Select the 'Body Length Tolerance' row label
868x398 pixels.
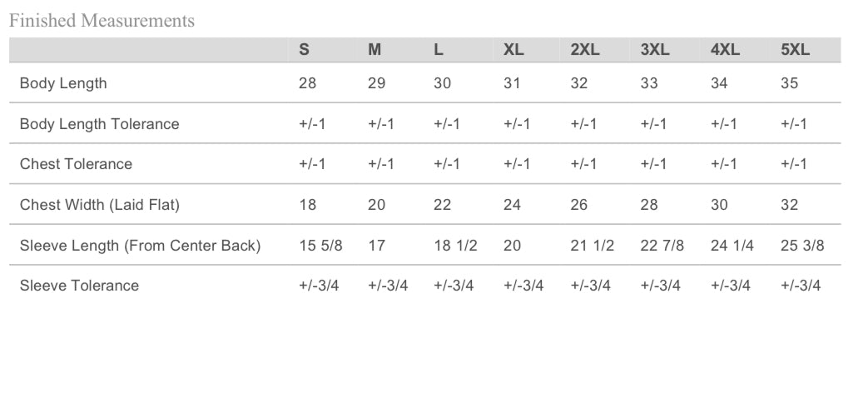pos(99,124)
